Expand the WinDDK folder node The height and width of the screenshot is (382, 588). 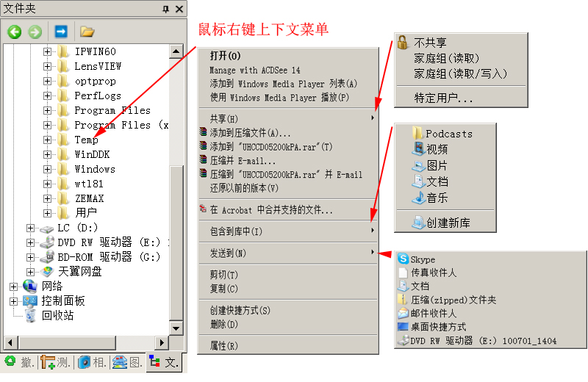47,154
